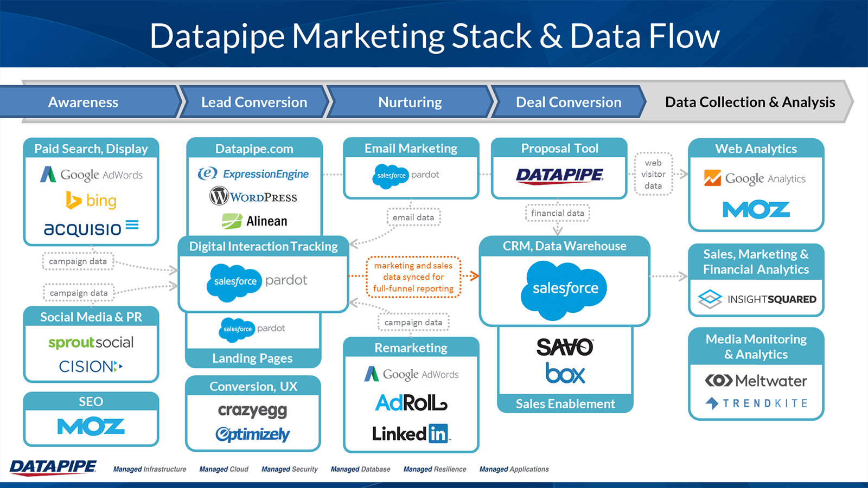Click the 'Datapipe Marketing Stack & Data Flow' title
This screenshot has width=868, height=488.
435,36
